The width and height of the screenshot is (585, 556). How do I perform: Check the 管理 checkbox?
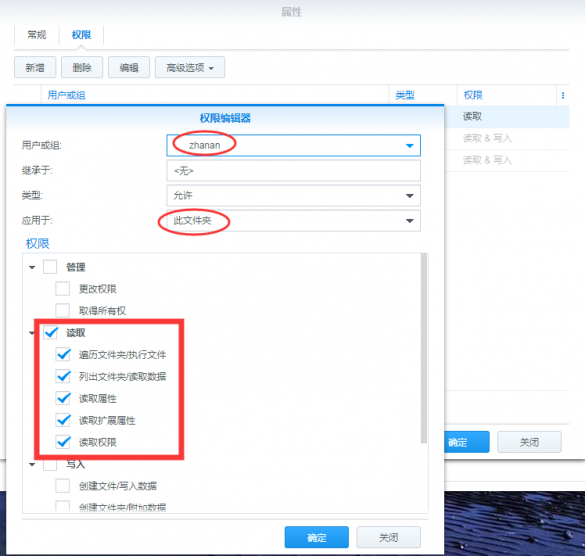[x=50, y=267]
